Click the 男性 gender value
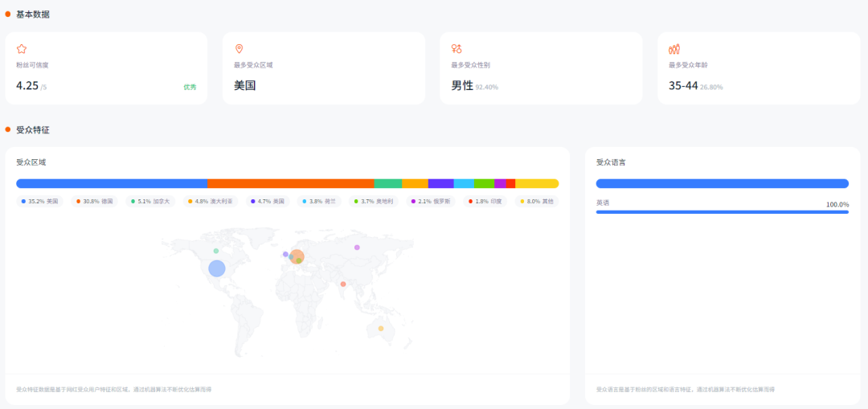This screenshot has height=409, width=868. pyautogui.click(x=462, y=86)
